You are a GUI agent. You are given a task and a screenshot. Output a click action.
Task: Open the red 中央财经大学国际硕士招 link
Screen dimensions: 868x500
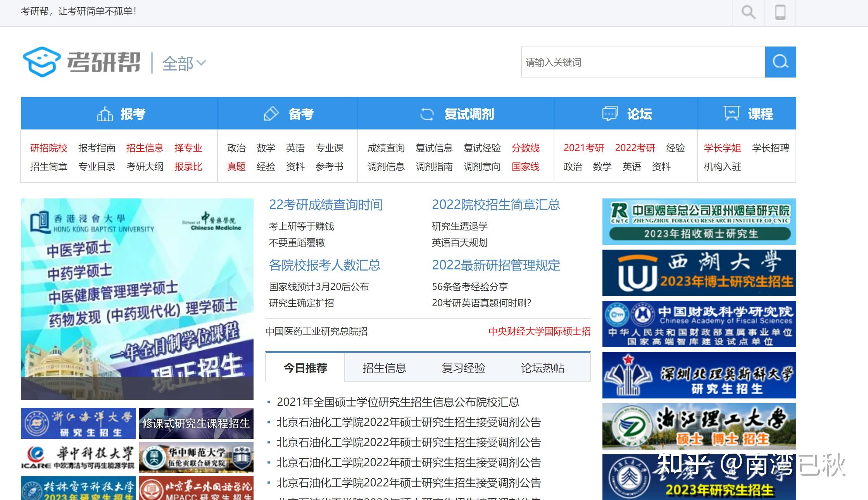[x=540, y=331]
